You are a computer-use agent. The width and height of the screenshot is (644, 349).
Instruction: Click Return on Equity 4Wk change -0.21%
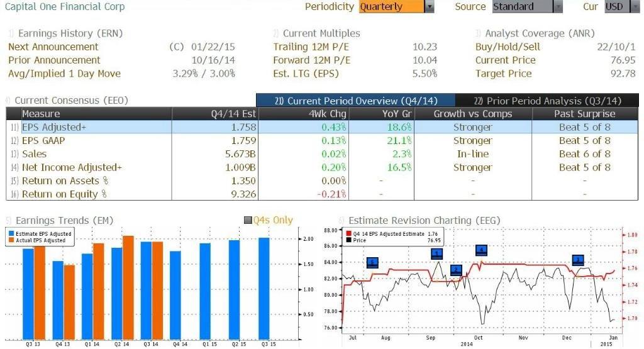point(331,194)
